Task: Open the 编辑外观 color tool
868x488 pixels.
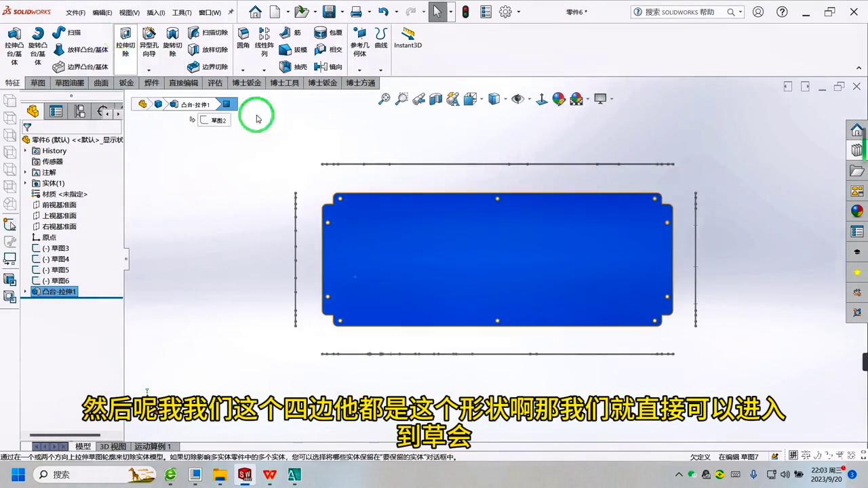Action: click(x=558, y=99)
